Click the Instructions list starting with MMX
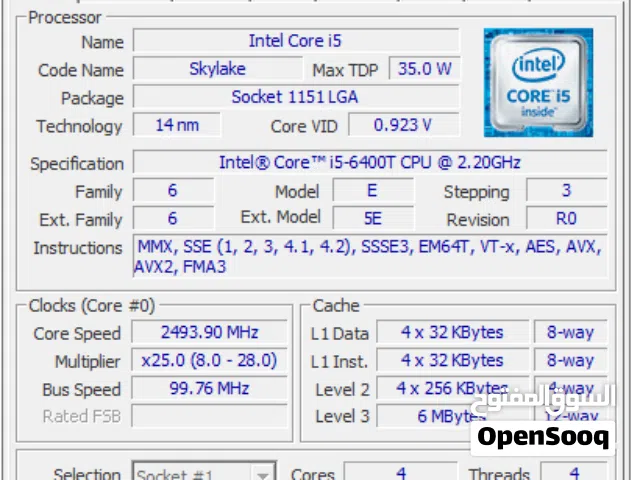 point(370,256)
